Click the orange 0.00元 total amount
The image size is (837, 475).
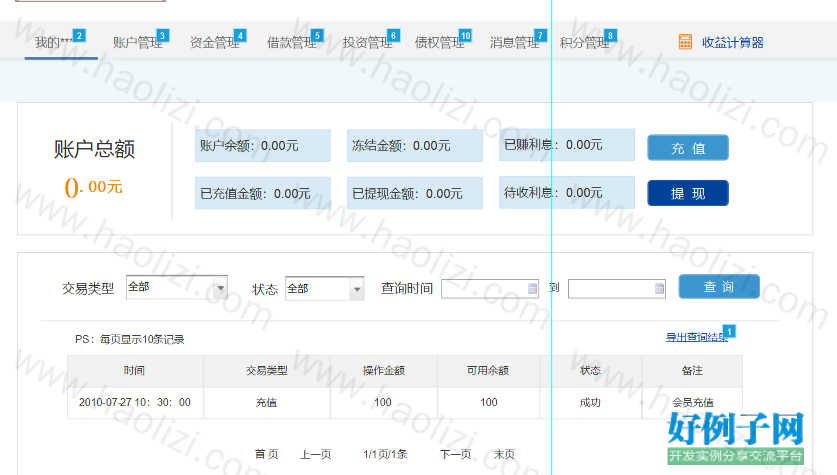tap(93, 187)
